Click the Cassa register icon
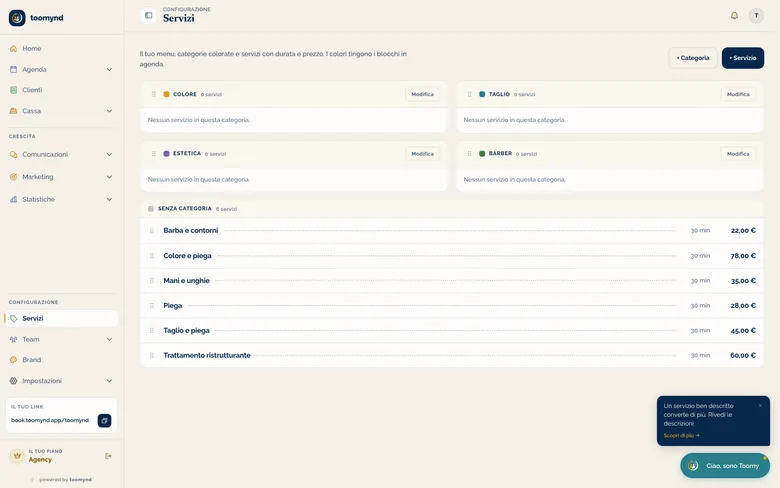This screenshot has height=488, width=780. (13, 111)
